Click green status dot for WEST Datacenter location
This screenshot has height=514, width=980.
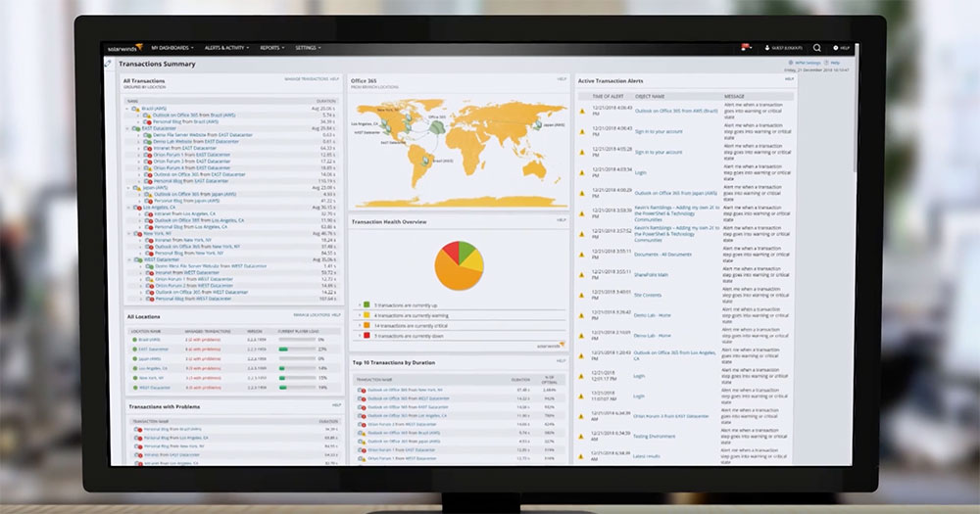[x=134, y=388]
